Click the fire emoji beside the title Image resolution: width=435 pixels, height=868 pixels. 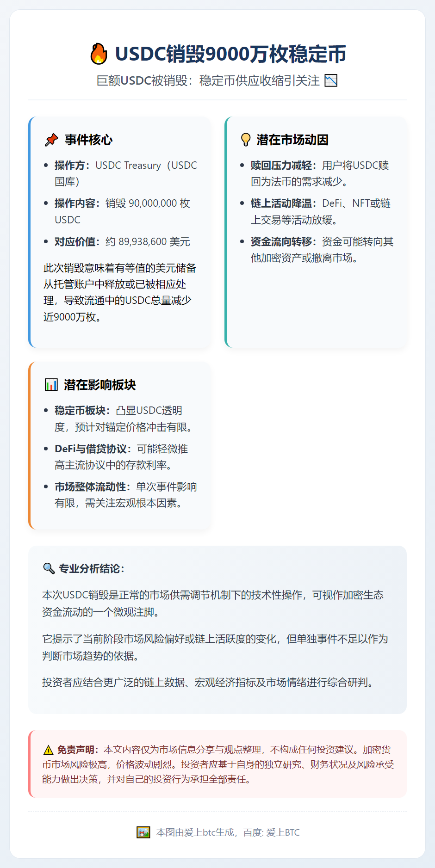(x=99, y=54)
